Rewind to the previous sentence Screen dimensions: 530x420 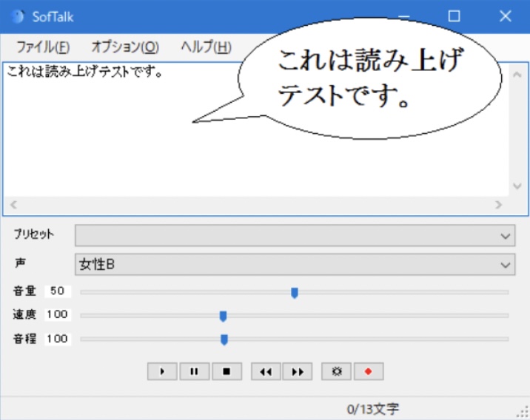coord(266,371)
